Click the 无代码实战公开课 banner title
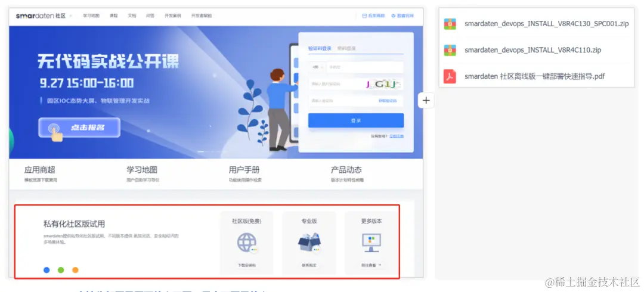Image resolution: width=644 pixels, height=292 pixels. tap(109, 62)
